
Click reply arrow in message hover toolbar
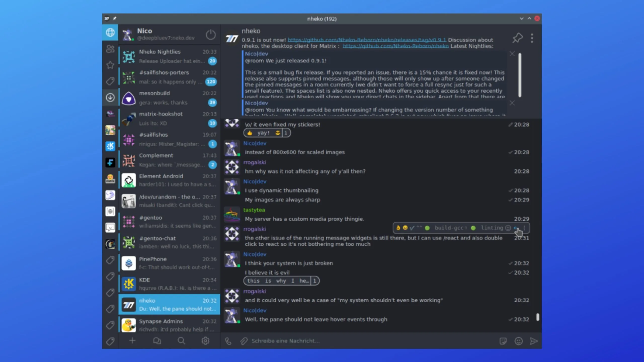(x=516, y=228)
